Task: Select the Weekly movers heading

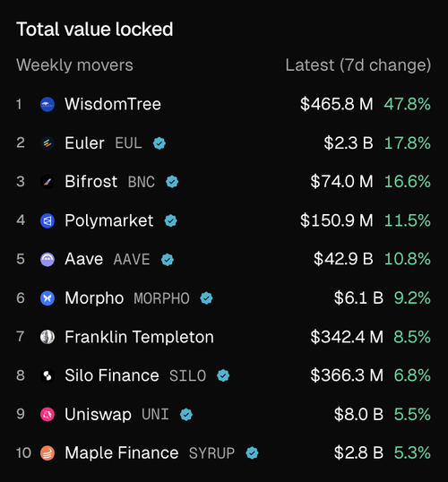Action: pyautogui.click(x=74, y=65)
